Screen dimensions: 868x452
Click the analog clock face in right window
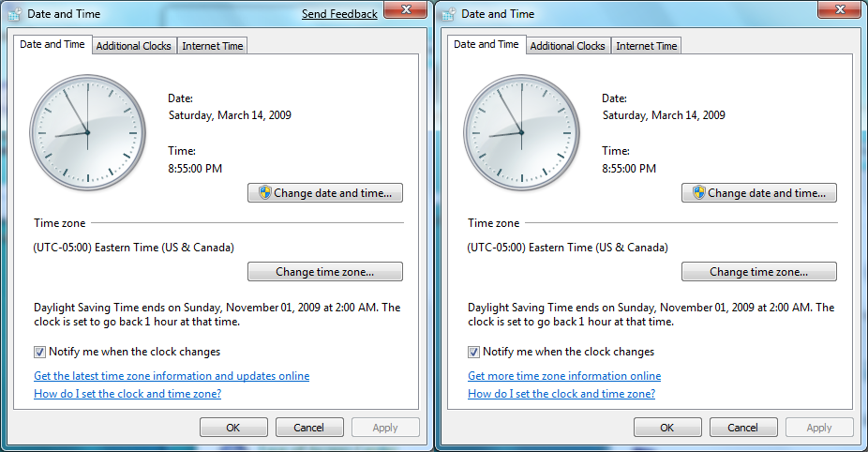tap(521, 133)
